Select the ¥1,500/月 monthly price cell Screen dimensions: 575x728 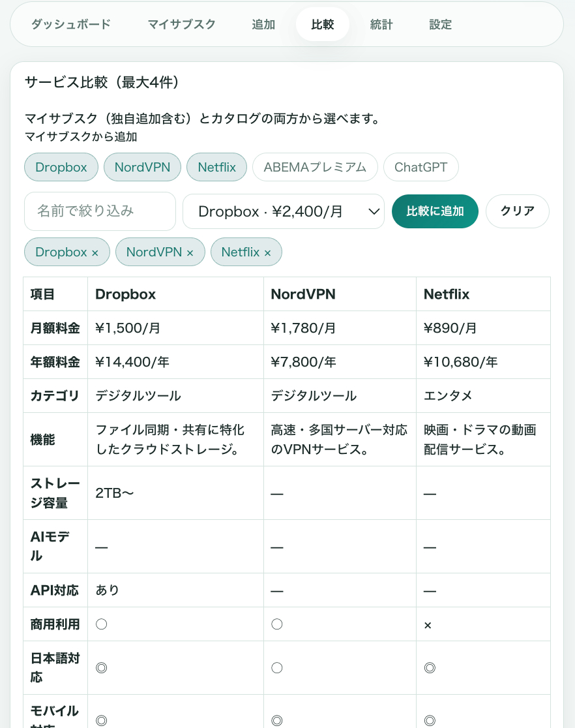pos(175,328)
